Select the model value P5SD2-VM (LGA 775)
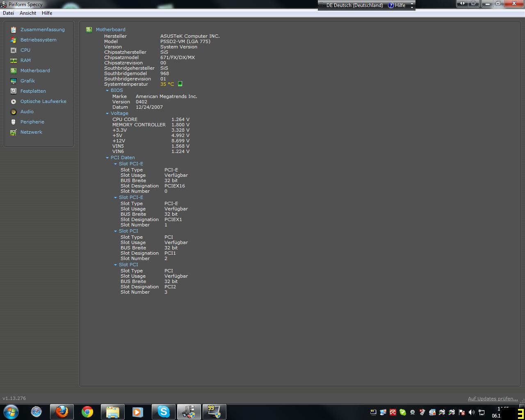This screenshot has width=525, height=420. click(x=185, y=41)
